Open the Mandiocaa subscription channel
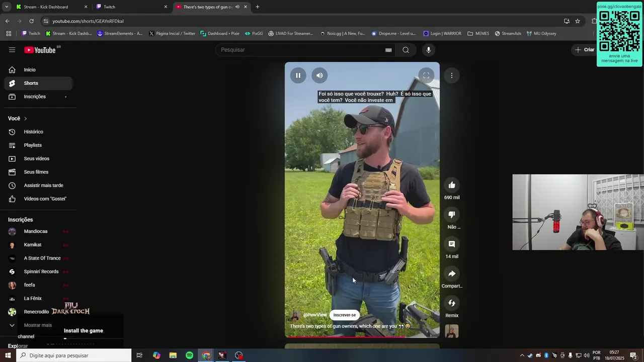This screenshot has height=362, width=644. click(x=38, y=231)
